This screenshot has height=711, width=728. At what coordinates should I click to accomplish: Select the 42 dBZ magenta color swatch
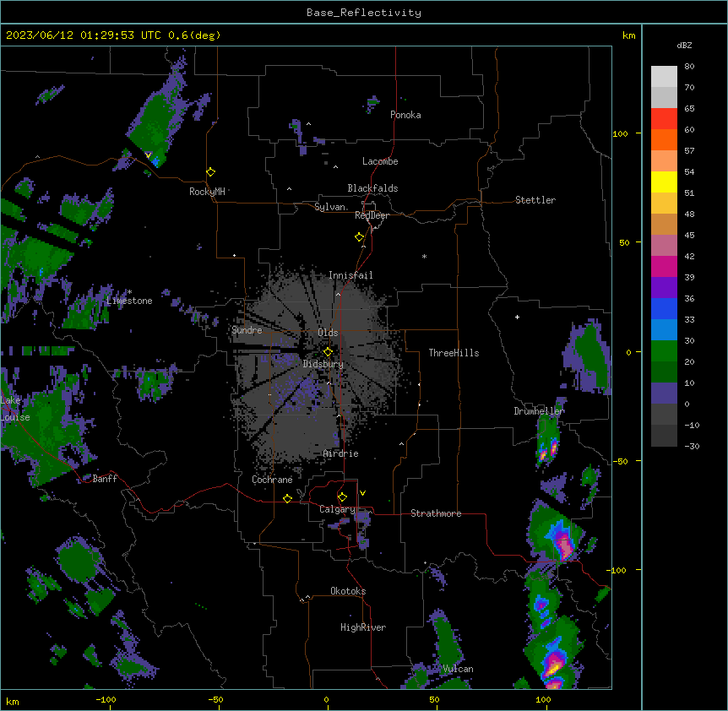[664, 266]
